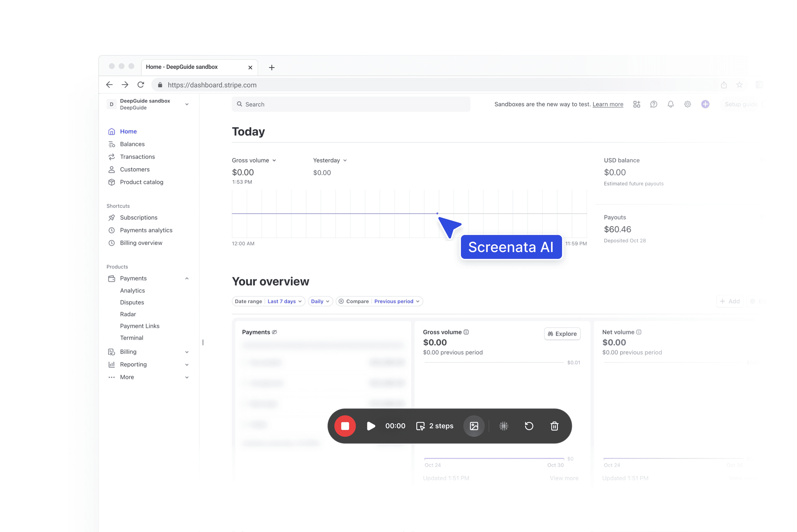Open the help question-mark icon
Viewport: 797px width, 532px height.
click(x=654, y=104)
